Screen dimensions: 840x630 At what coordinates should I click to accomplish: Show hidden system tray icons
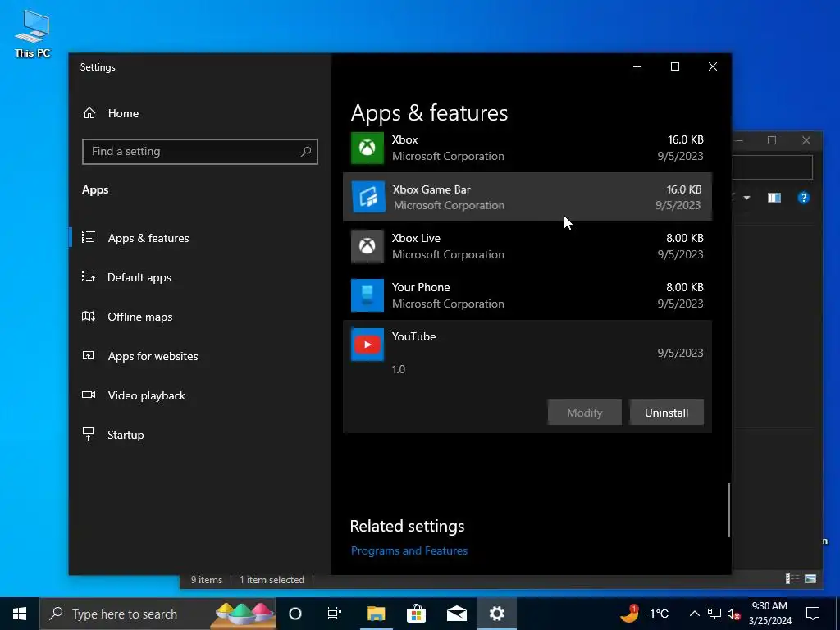[x=694, y=614]
